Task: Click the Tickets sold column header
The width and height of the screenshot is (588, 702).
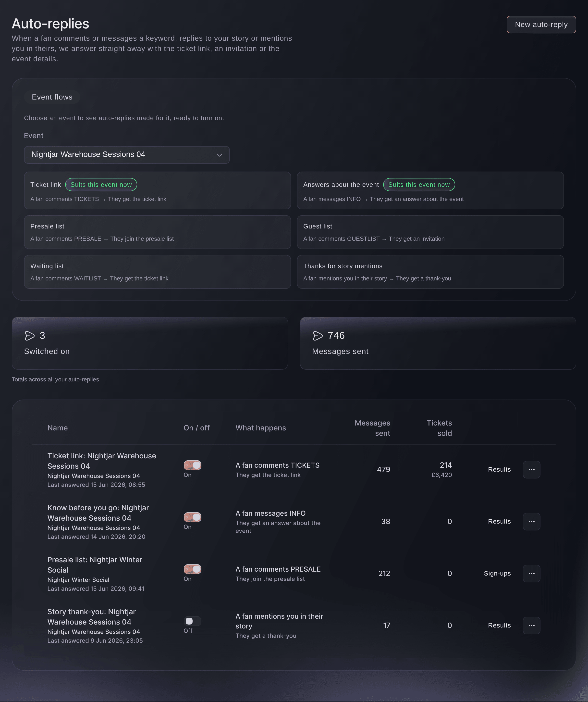Action: tap(439, 428)
